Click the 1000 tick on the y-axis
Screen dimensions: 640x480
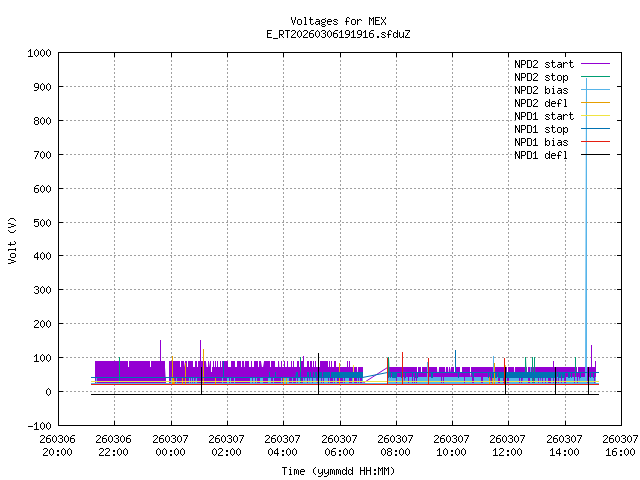(40, 53)
